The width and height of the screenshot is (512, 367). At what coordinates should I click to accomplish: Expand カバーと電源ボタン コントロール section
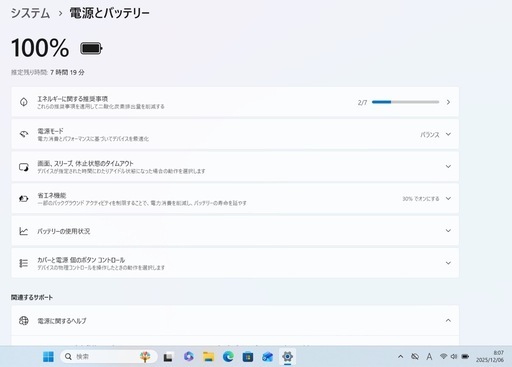(x=448, y=263)
